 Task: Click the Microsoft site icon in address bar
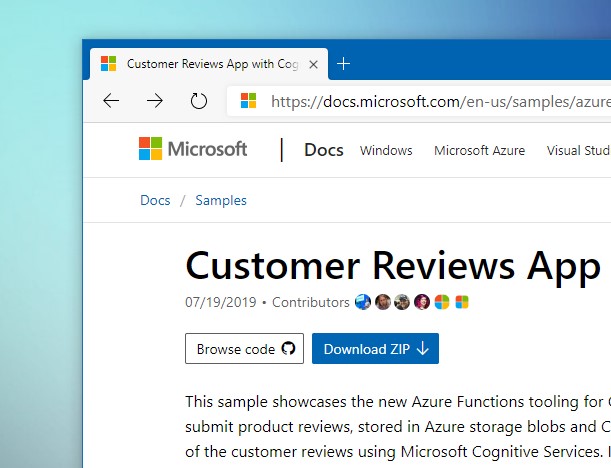click(248, 101)
